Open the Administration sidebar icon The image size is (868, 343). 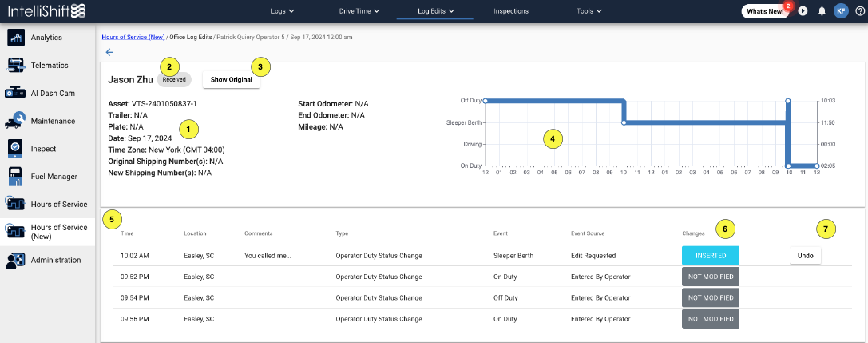[15, 260]
